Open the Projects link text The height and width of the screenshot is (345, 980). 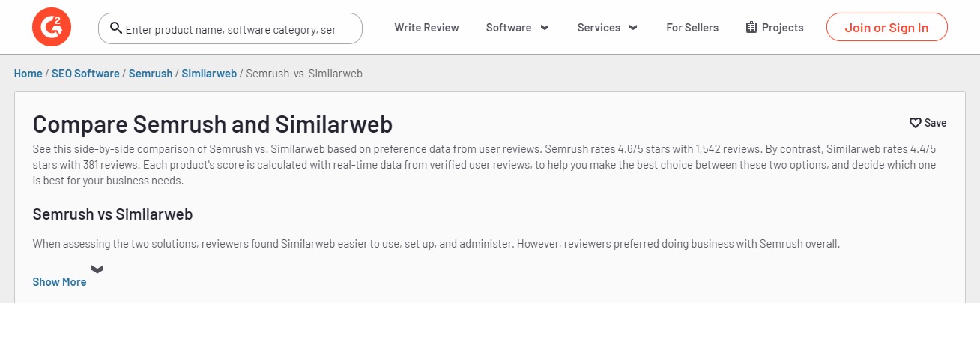coord(783,28)
